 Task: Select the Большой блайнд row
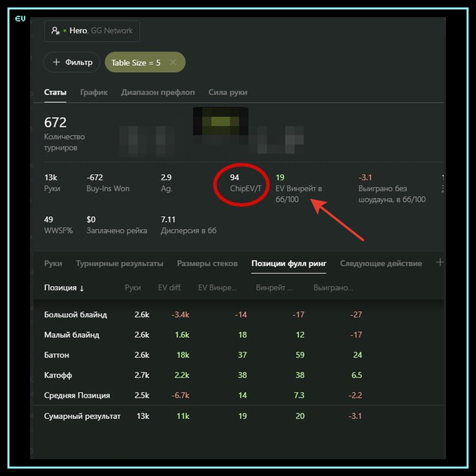(x=238, y=314)
